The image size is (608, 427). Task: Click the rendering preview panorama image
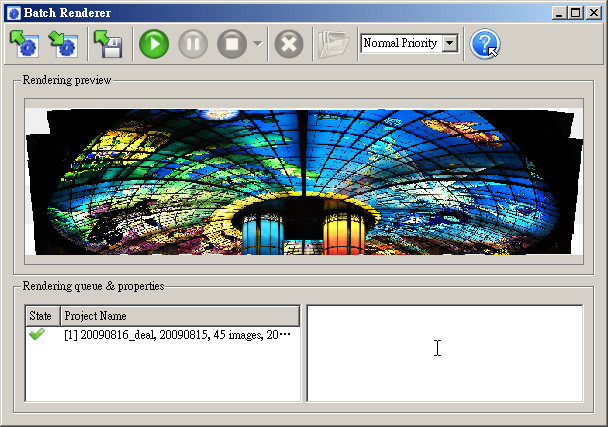click(x=304, y=182)
